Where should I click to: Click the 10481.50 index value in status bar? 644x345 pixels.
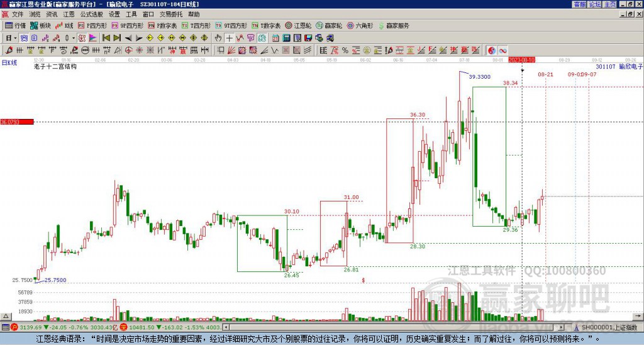pos(141,327)
